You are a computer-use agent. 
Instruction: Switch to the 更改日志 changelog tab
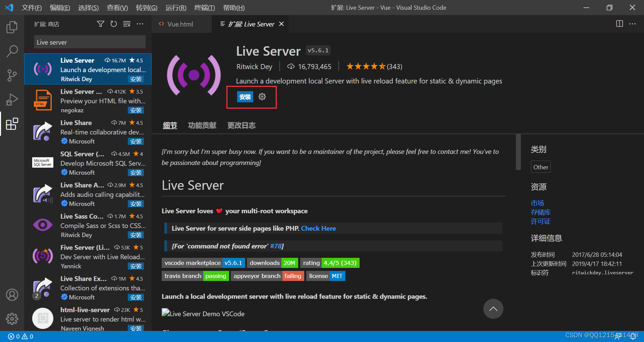tap(241, 125)
